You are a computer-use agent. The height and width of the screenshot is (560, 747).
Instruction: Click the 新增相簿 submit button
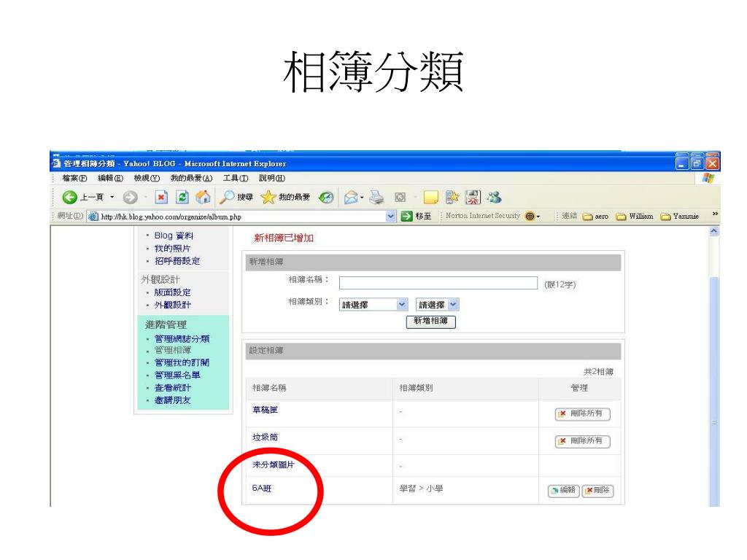point(430,322)
